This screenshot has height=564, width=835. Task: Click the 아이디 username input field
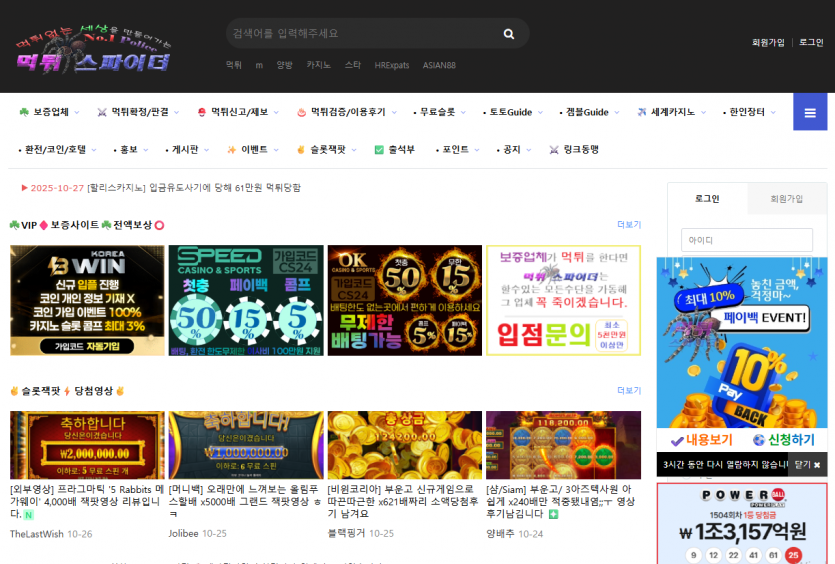pyautogui.click(x=746, y=240)
